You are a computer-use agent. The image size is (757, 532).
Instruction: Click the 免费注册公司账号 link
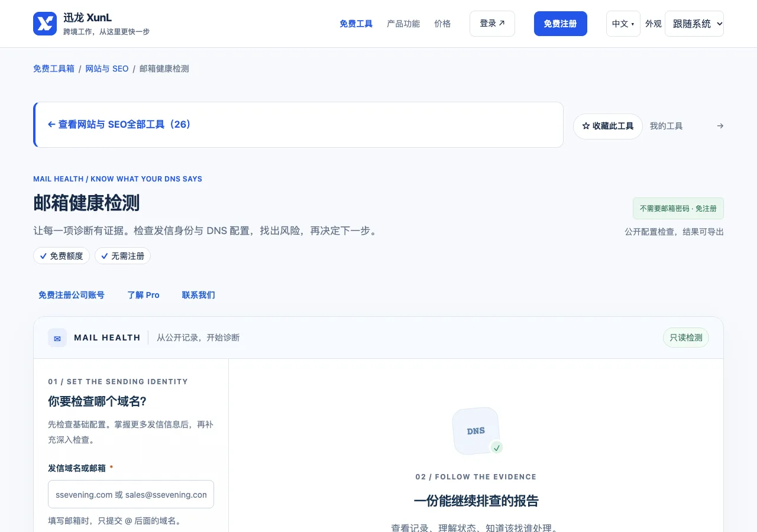pyautogui.click(x=72, y=295)
